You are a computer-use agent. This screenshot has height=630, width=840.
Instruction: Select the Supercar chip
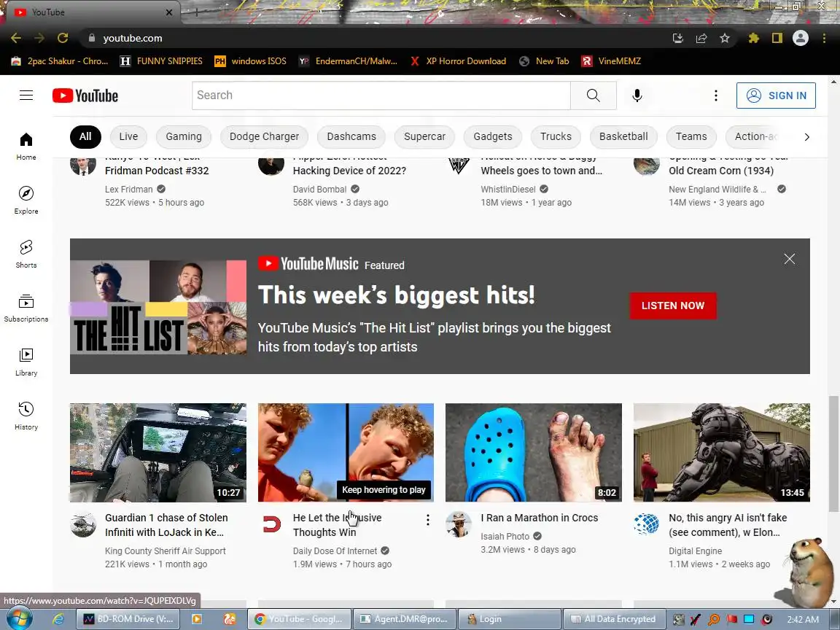(424, 136)
